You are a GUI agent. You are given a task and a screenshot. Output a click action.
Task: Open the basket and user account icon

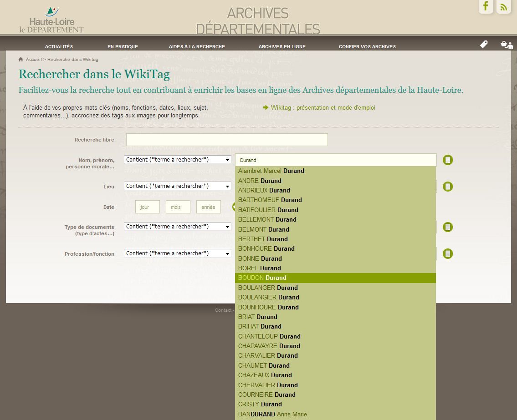coord(507,44)
